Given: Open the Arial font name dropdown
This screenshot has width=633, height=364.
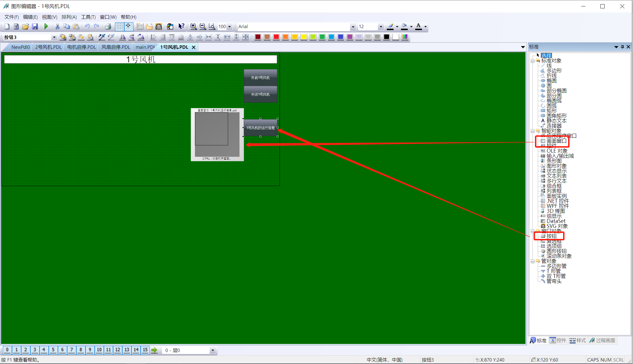Looking at the screenshot, I should click(x=353, y=27).
